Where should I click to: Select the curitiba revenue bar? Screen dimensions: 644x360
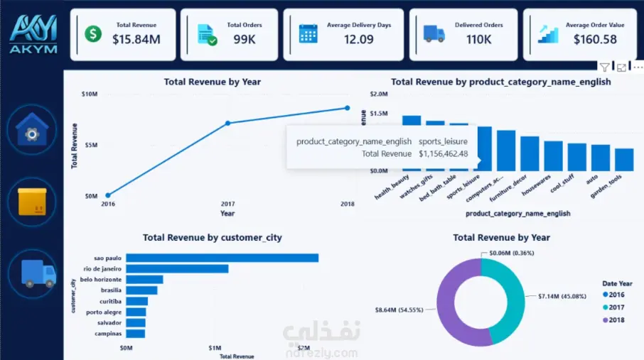click(136, 301)
